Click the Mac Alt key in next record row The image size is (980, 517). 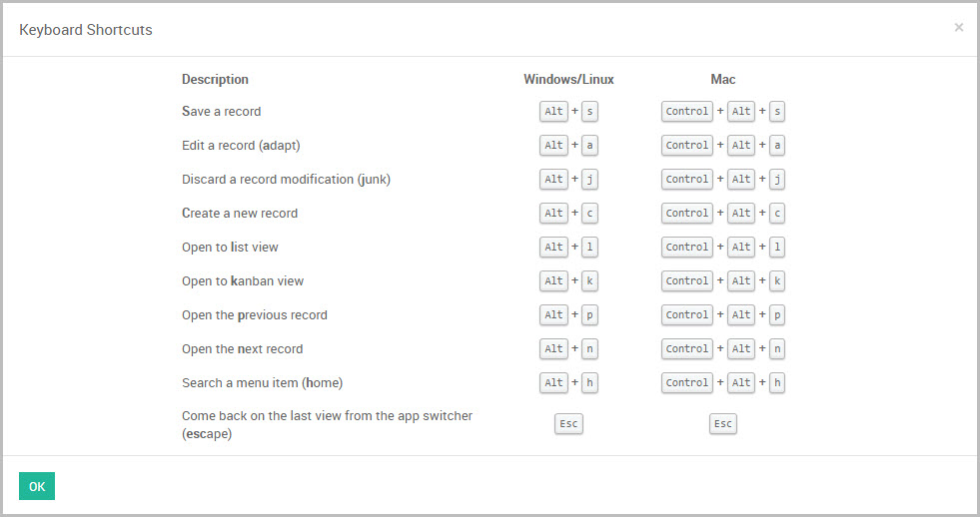tap(741, 348)
